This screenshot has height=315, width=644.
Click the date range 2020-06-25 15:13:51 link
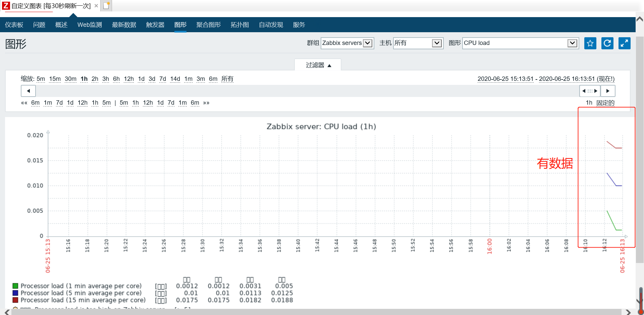[x=505, y=79]
